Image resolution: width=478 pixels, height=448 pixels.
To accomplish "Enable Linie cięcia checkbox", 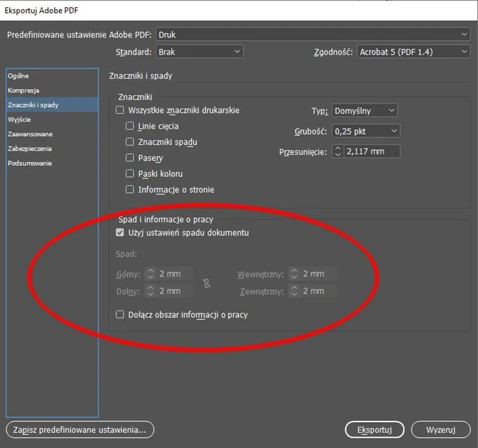I will [x=129, y=126].
